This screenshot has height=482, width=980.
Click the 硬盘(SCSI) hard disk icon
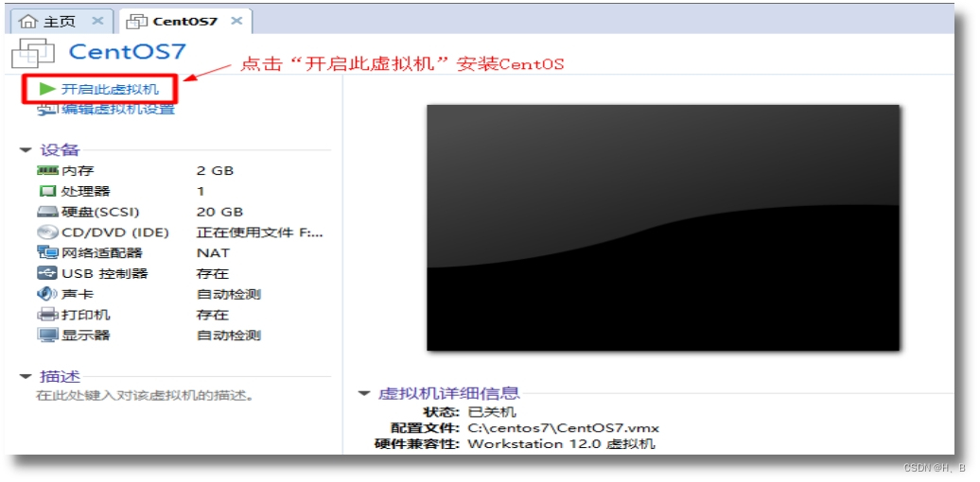[x=47, y=212]
